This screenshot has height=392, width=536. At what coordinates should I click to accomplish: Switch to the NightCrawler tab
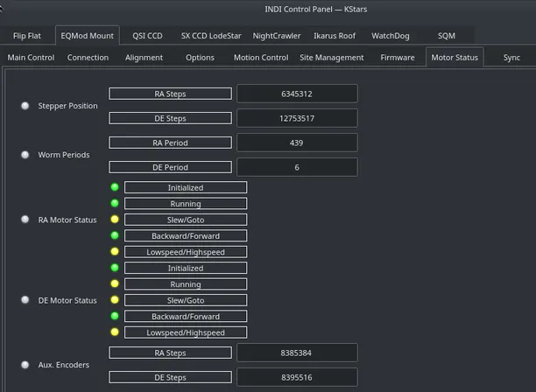point(277,36)
